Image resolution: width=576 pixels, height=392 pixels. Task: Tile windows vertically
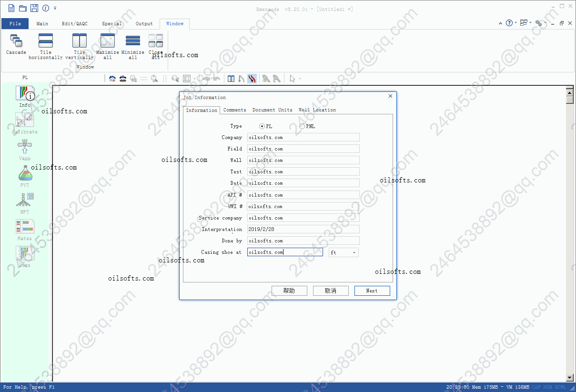pyautogui.click(x=80, y=47)
